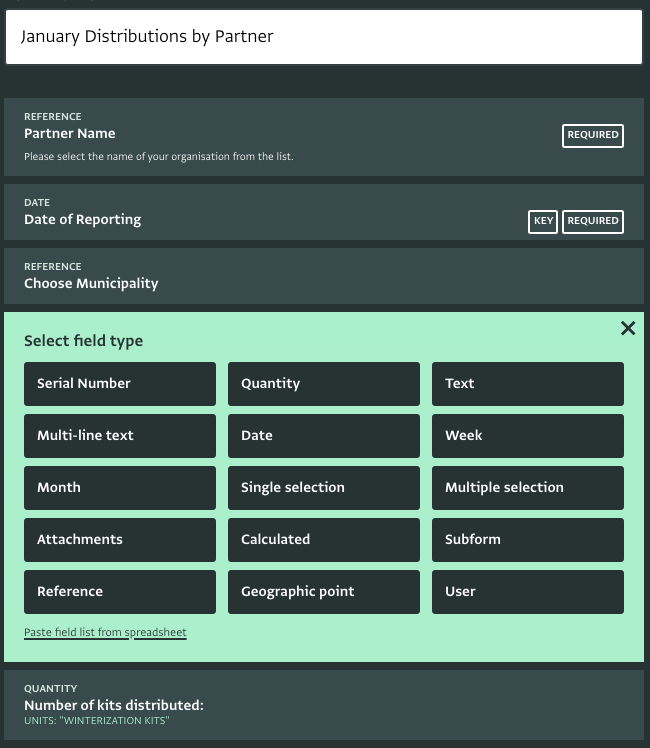Select the Partner Name field row
The image size is (650, 748).
324,137
